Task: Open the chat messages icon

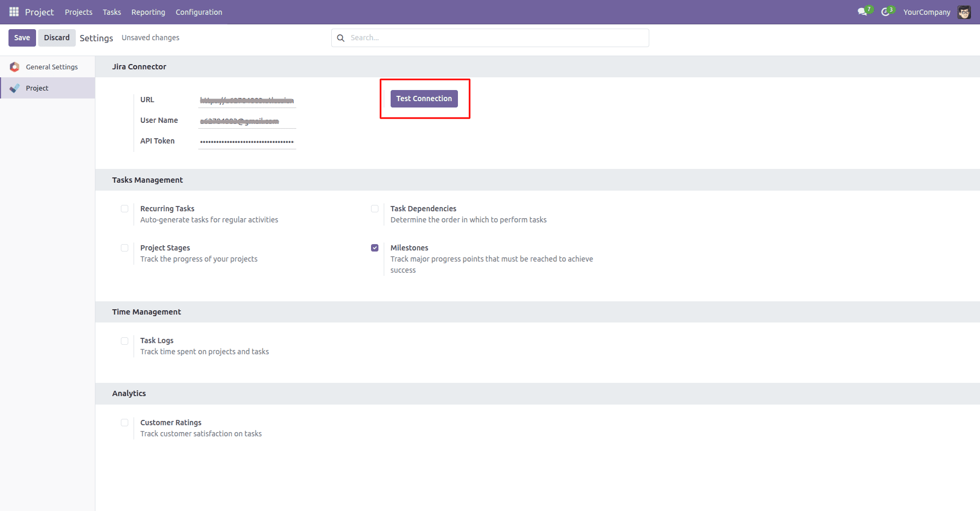Action: (862, 12)
